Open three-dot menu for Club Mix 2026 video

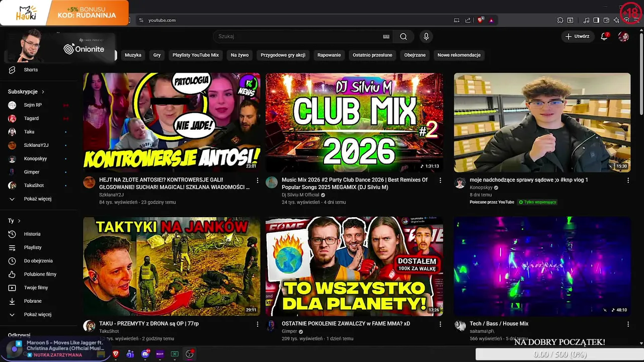pyautogui.click(x=440, y=180)
